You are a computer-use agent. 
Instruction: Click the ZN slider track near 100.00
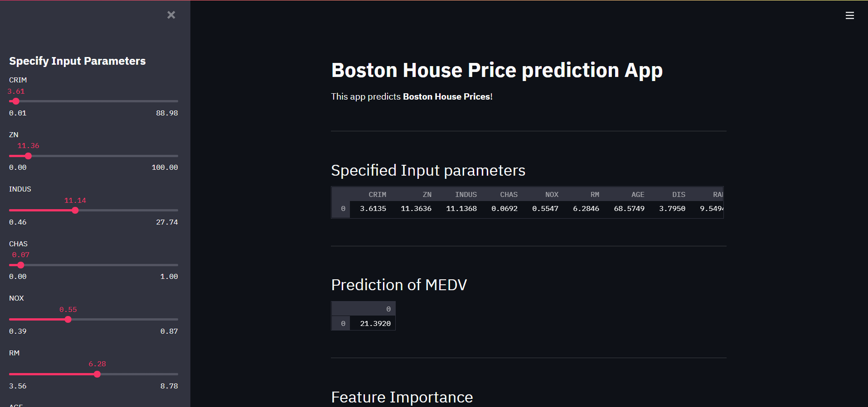[x=175, y=156]
